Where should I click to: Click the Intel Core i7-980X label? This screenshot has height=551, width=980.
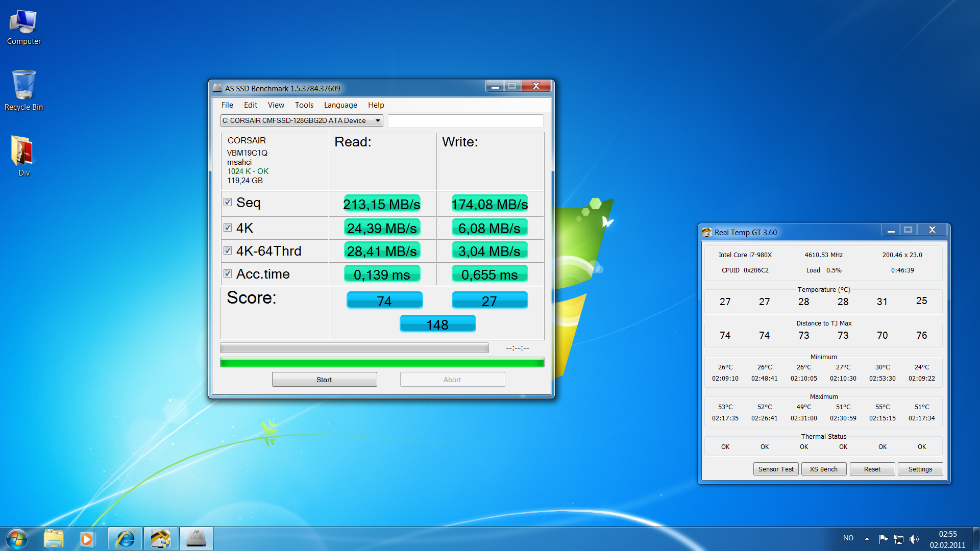coord(745,255)
